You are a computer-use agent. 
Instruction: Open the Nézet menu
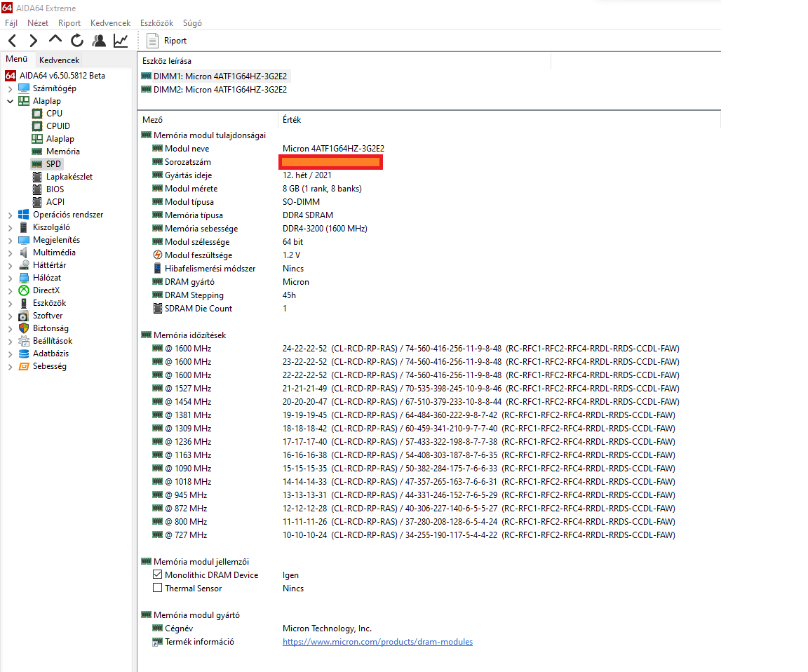(x=38, y=23)
